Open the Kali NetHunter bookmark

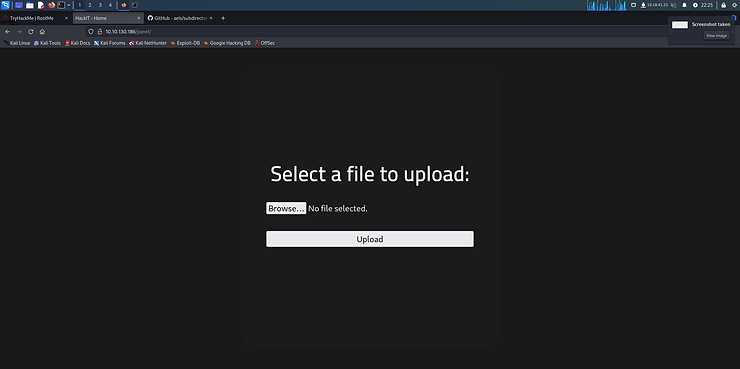(148, 43)
